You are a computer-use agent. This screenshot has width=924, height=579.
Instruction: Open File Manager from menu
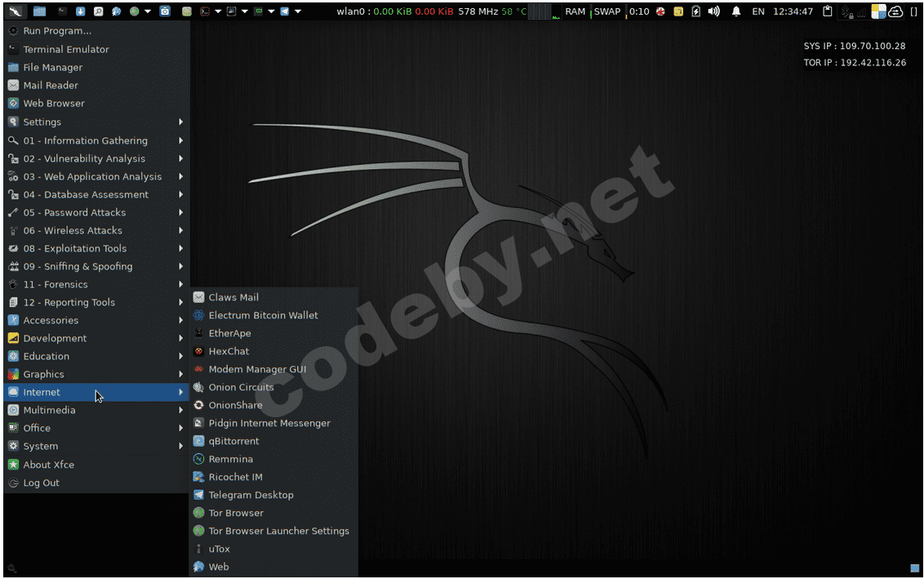coord(96,67)
